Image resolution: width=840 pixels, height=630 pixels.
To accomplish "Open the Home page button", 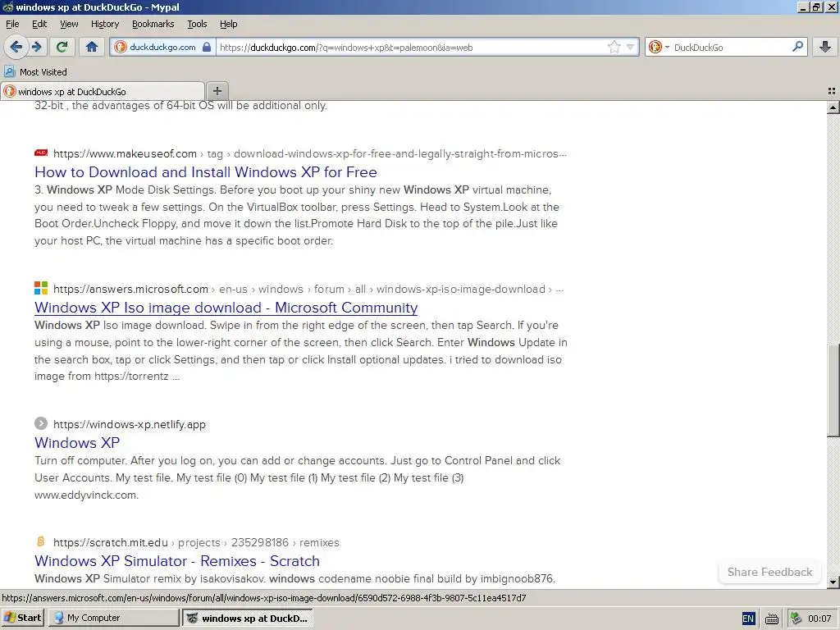I will 92,47.
